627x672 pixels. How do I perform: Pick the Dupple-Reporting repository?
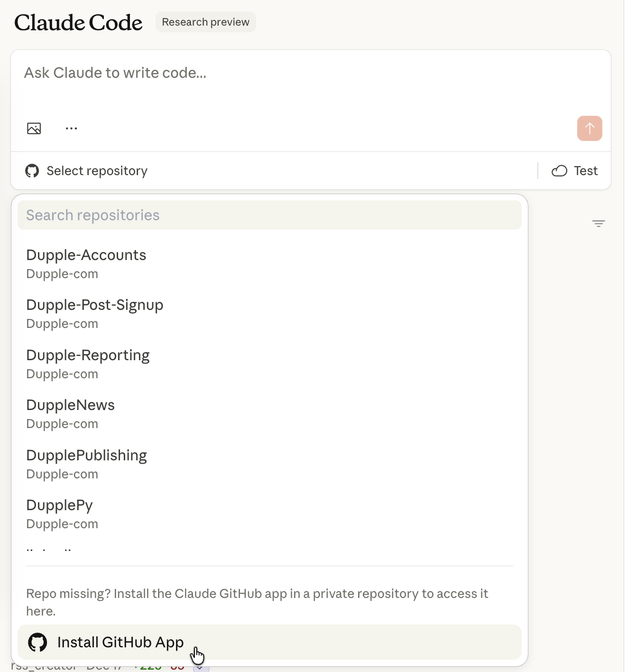[88, 364]
